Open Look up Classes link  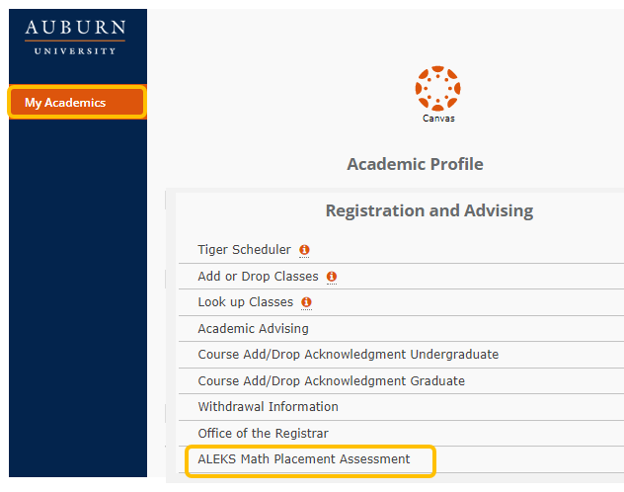pos(245,302)
